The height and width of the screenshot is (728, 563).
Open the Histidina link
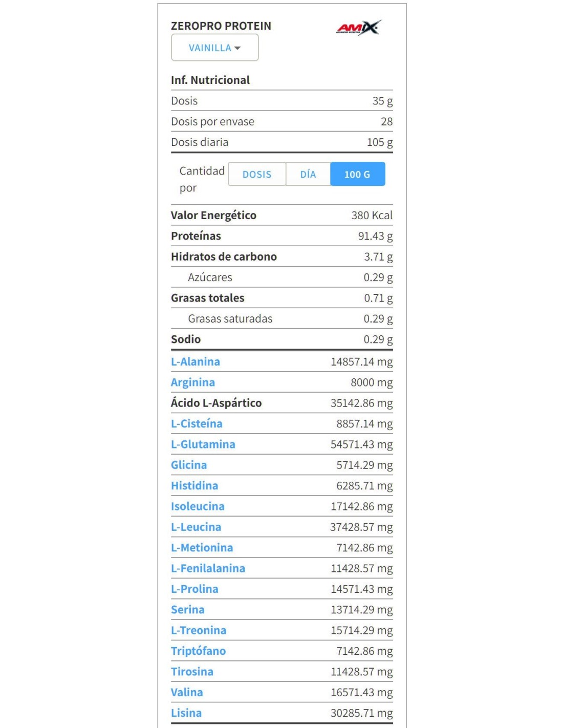point(194,485)
